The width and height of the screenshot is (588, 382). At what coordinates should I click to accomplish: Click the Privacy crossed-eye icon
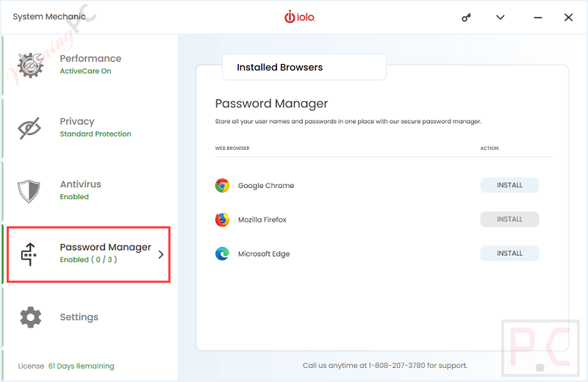29,129
